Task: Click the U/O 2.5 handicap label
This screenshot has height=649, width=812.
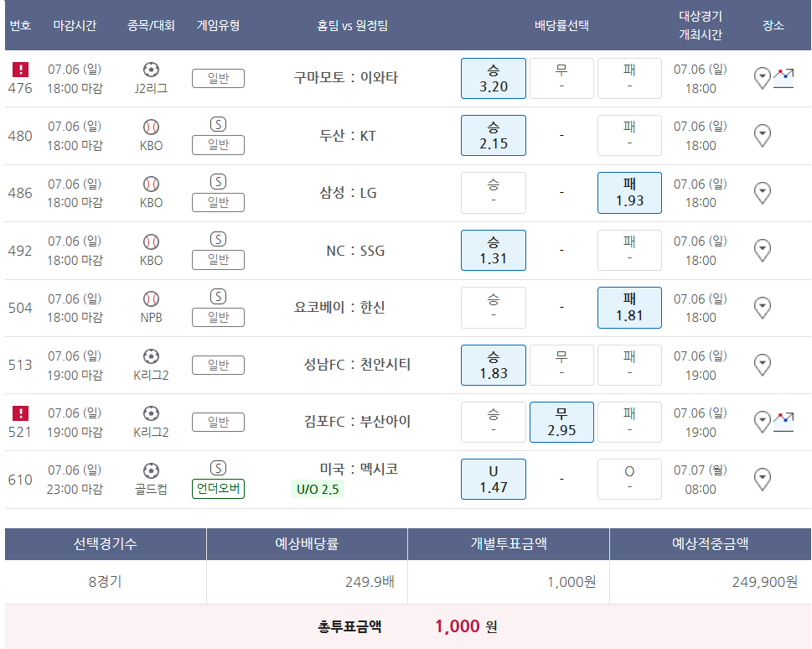Action: (318, 489)
